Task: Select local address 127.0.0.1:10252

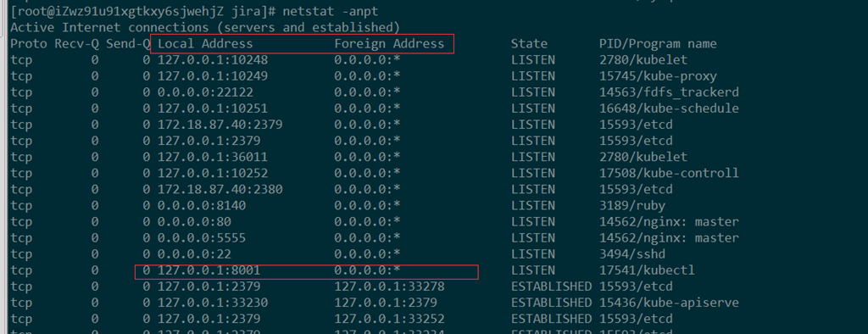Action: (x=213, y=174)
